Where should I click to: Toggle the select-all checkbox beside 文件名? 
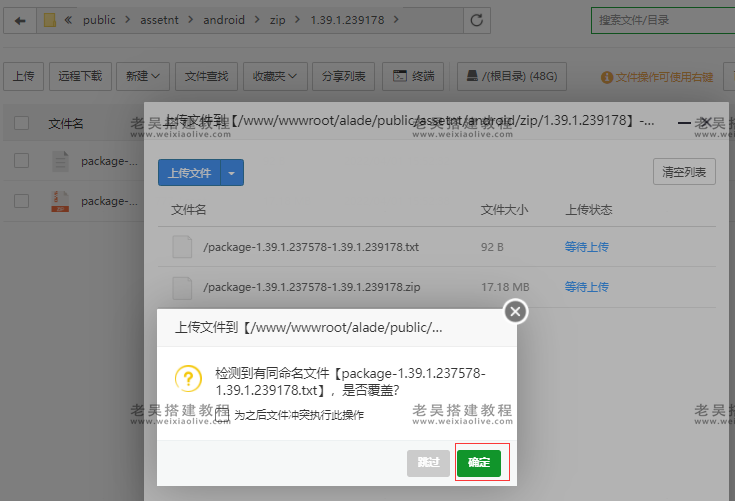coord(22,123)
